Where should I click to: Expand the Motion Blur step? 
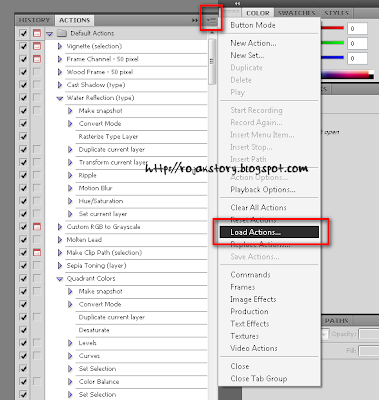(70, 188)
